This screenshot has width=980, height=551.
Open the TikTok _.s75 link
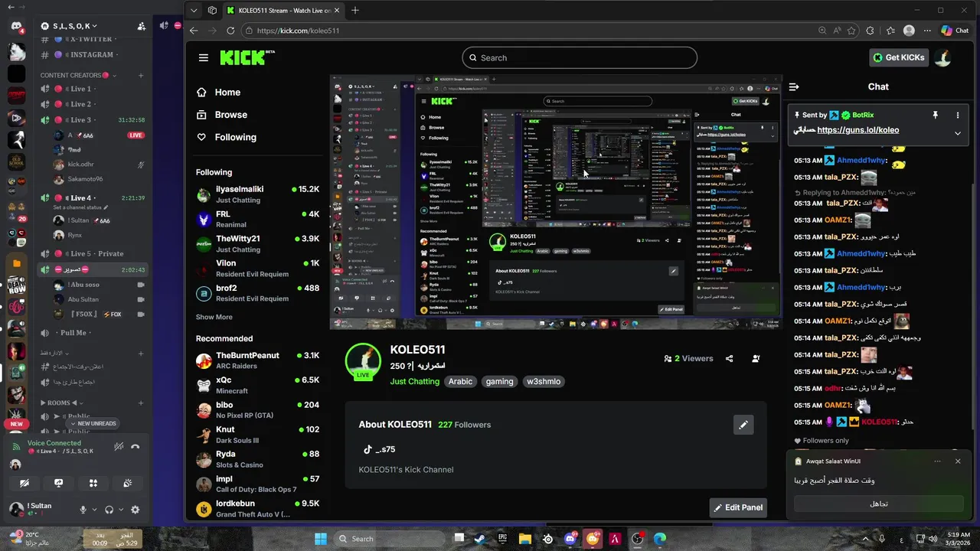click(x=379, y=449)
